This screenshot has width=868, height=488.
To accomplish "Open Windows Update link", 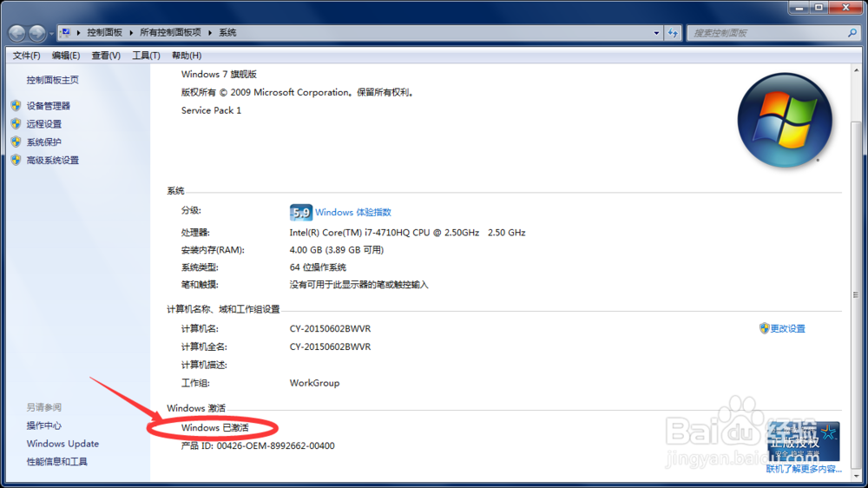I will click(62, 444).
